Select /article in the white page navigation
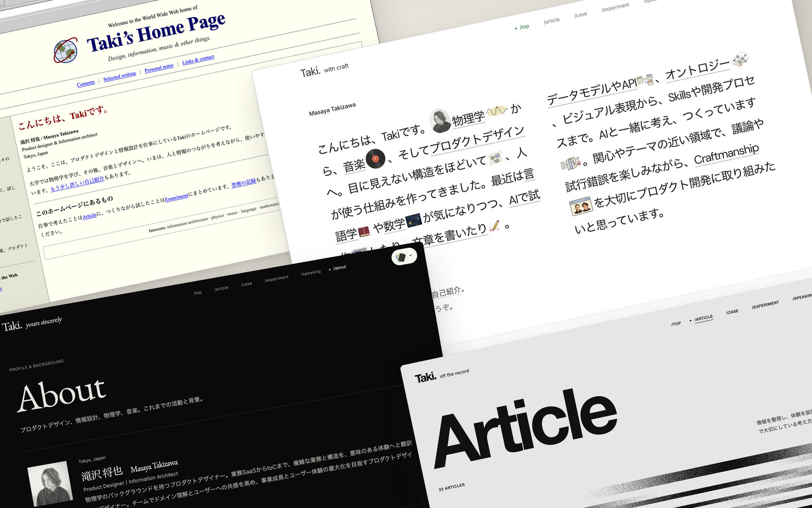The image size is (812, 508). [552, 21]
